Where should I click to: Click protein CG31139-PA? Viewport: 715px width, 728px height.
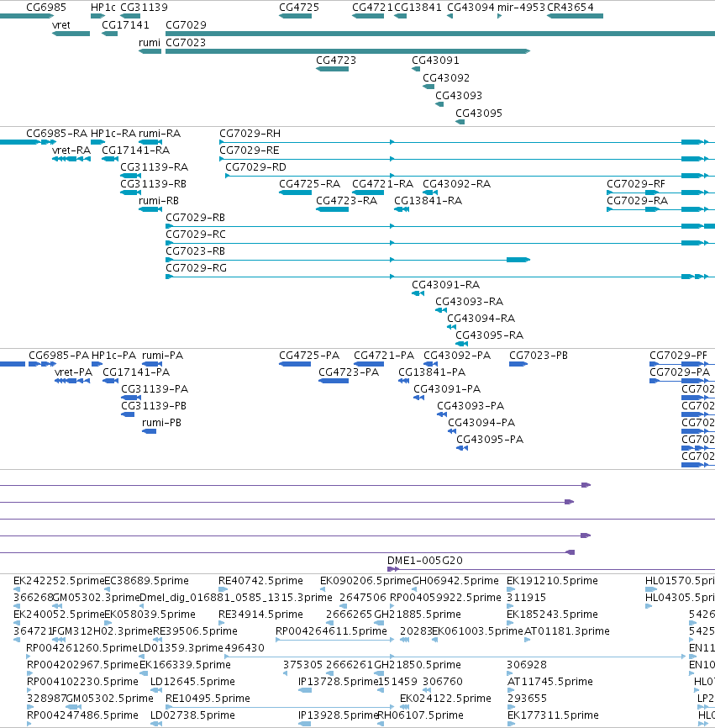(155, 389)
